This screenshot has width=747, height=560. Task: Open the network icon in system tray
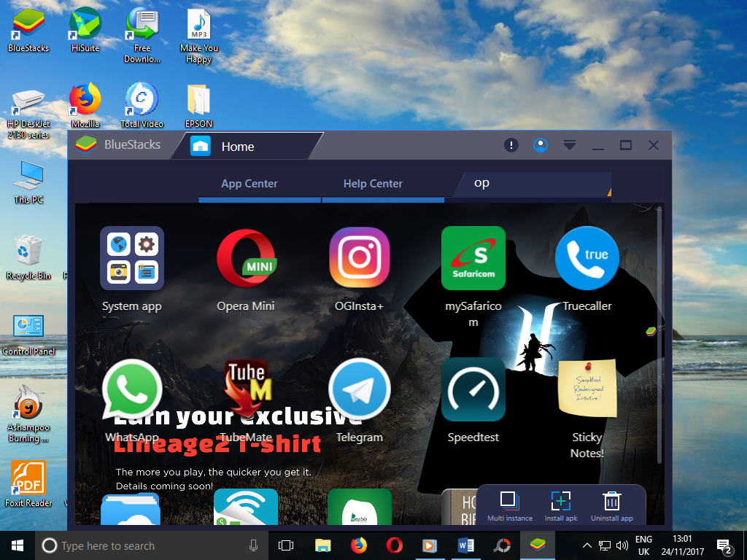coord(605,545)
